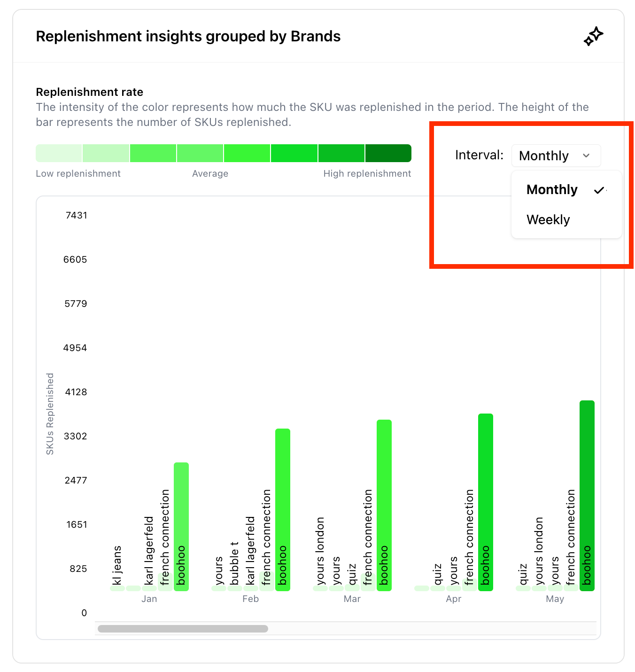The height and width of the screenshot is (672, 635).
Task: Click the Feb axis label
Action: [x=251, y=599]
